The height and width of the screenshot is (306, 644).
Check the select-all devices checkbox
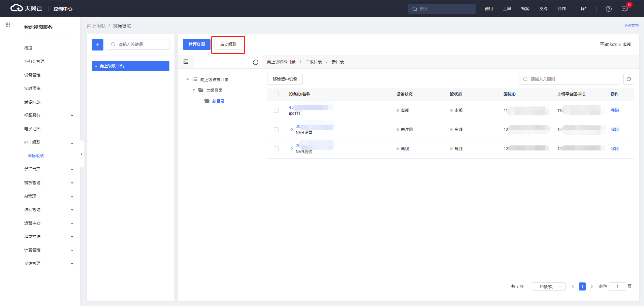pos(276,94)
